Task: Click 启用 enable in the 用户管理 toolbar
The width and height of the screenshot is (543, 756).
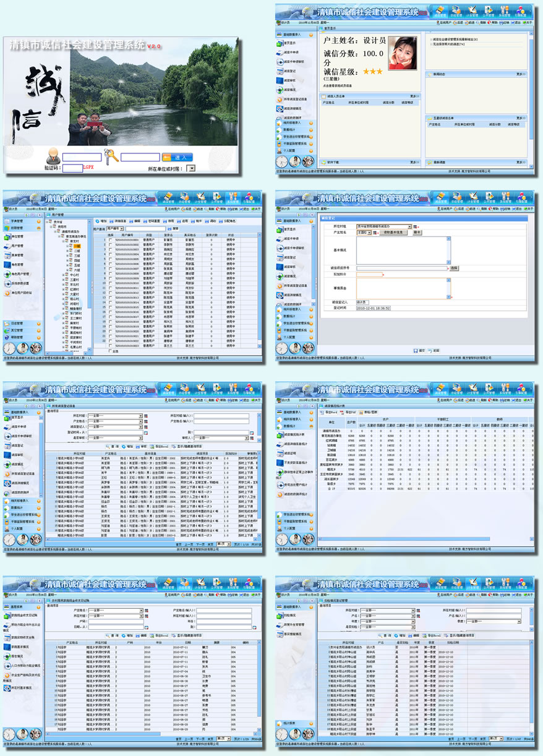Action: click(183, 221)
